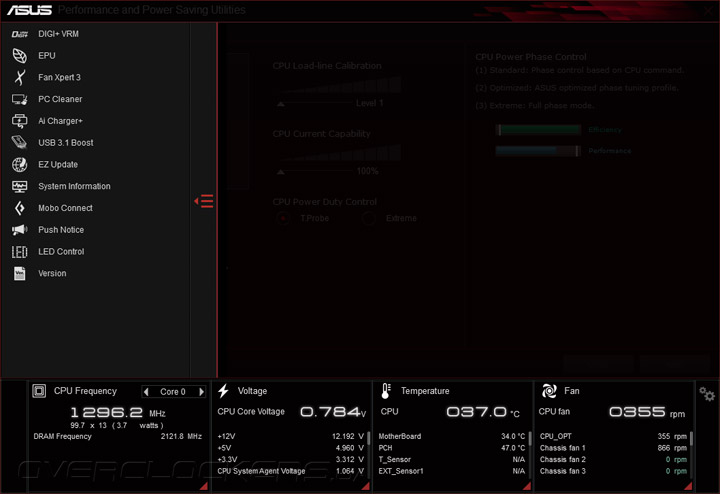
Task: Click the Performance phase control bar
Action: (x=539, y=151)
